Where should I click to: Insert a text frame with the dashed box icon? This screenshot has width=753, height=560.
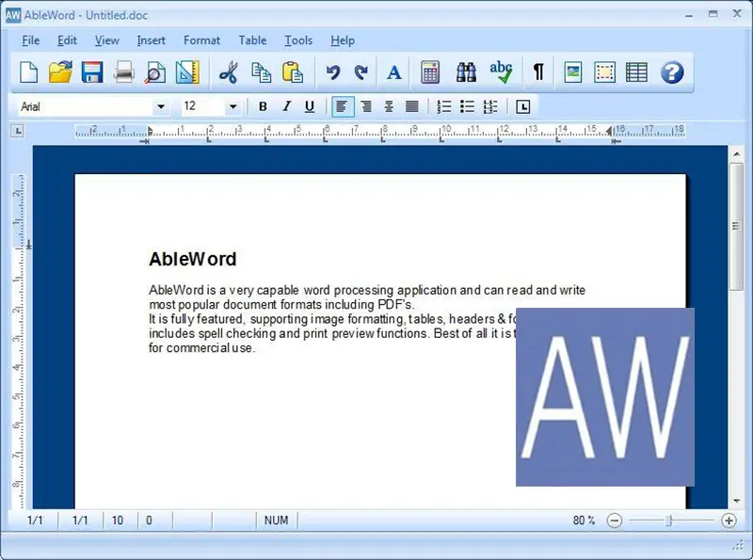604,72
